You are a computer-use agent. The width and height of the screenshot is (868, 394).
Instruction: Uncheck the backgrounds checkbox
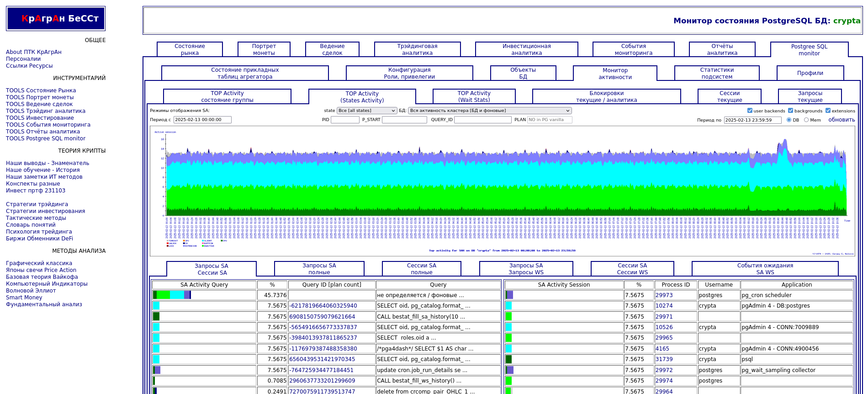790,111
